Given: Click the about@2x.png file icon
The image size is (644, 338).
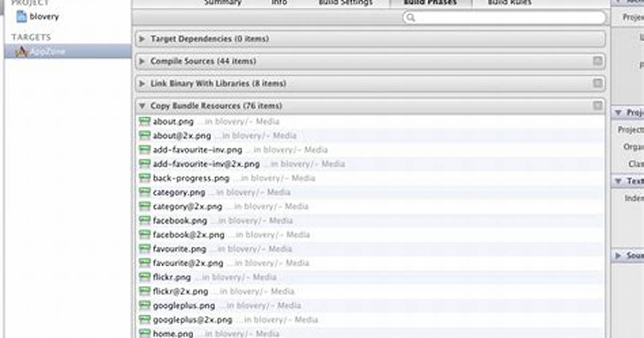Looking at the screenshot, I should (x=144, y=136).
